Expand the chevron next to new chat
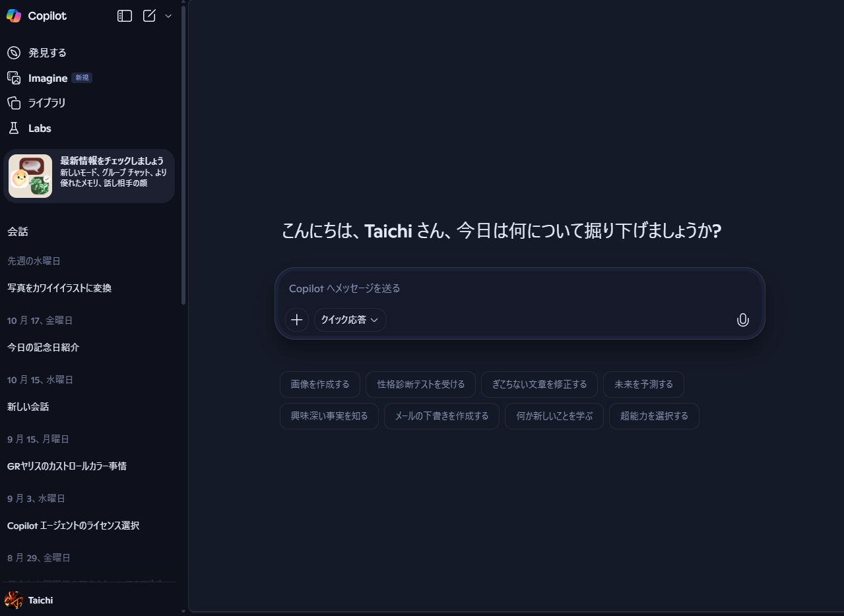Image resolution: width=844 pixels, height=616 pixels. (168, 16)
